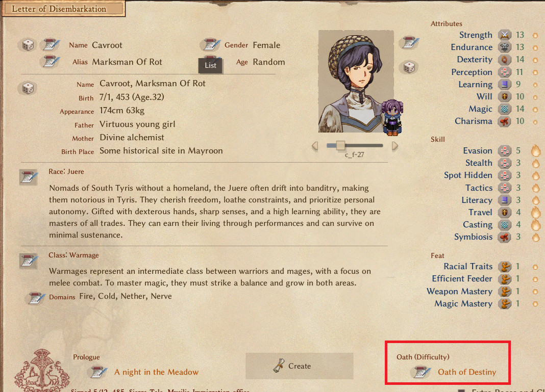This screenshot has height=392, width=545.
Task: Click the portrait slider handle
Action: 340,145
